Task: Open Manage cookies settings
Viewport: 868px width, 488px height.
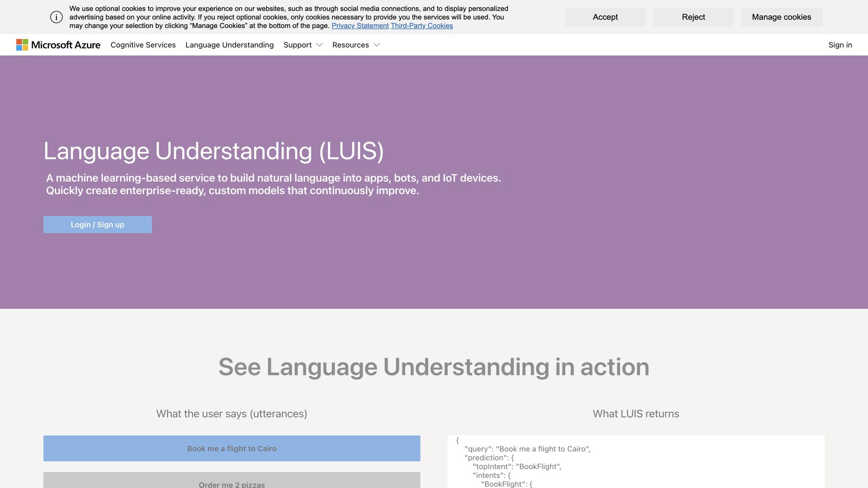Action: [781, 17]
